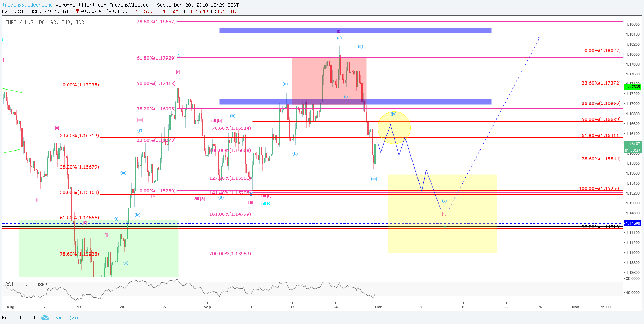The height and width of the screenshot is (324, 644).
Task: Click the Sep date on time axis
Action: click(208, 307)
